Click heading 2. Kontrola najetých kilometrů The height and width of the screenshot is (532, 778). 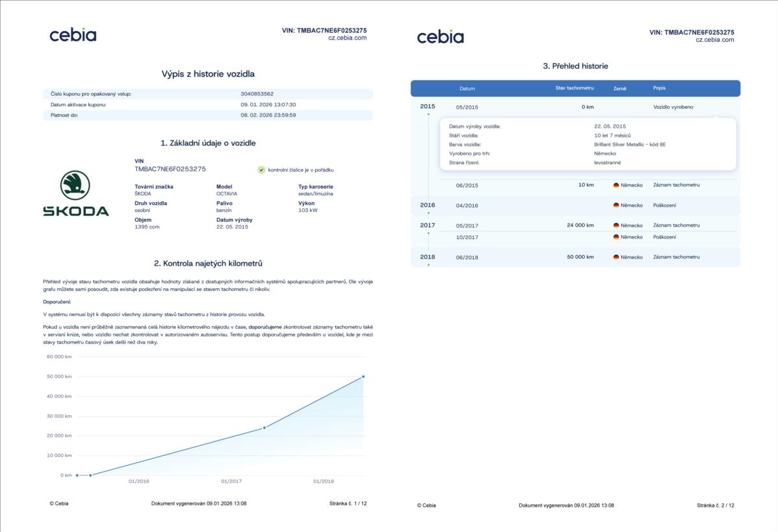208,264
